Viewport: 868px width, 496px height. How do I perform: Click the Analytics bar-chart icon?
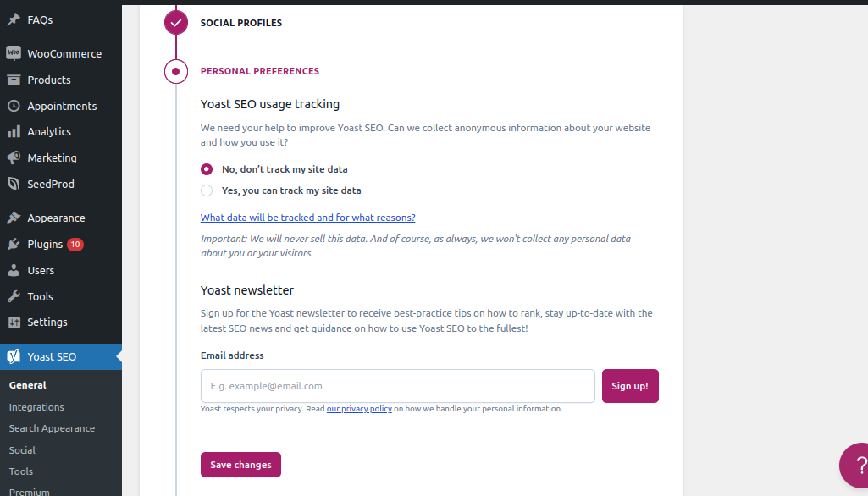[x=14, y=131]
